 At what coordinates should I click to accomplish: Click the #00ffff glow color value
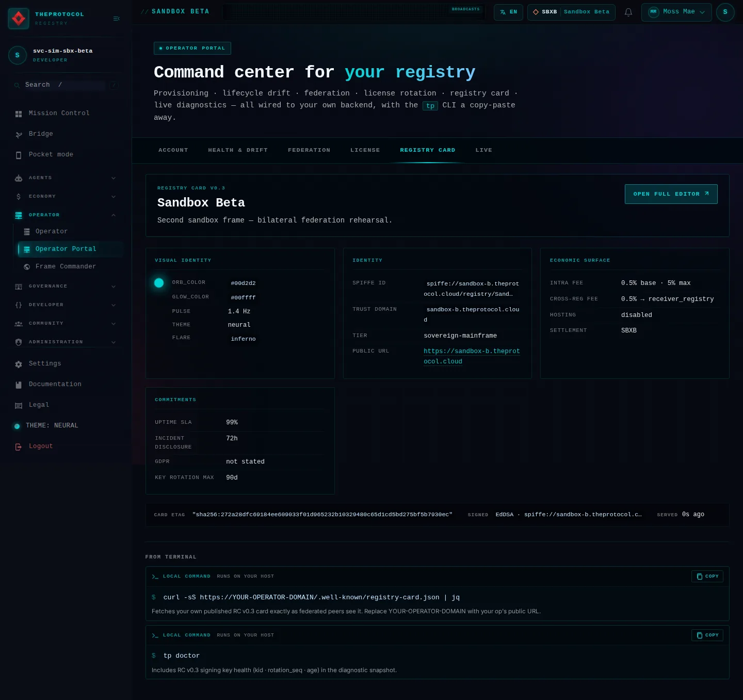pos(244,298)
